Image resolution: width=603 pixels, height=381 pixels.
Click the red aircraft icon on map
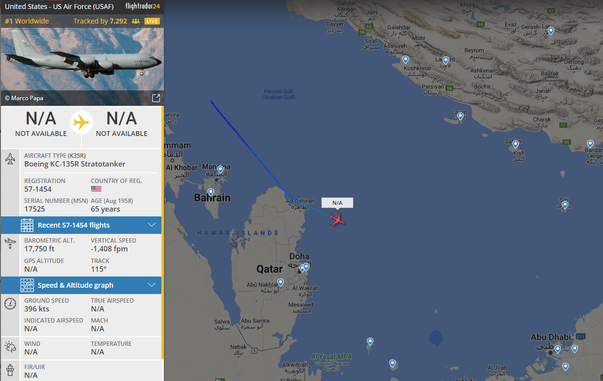pyautogui.click(x=338, y=220)
